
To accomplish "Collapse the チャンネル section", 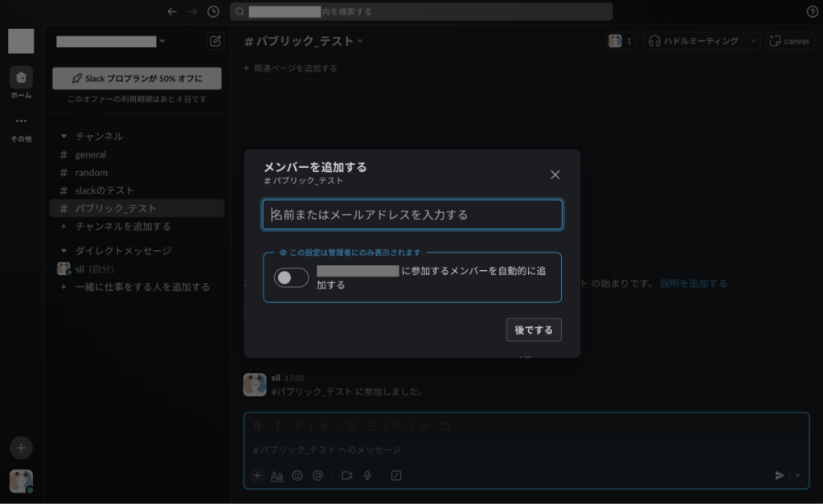I will [64, 137].
